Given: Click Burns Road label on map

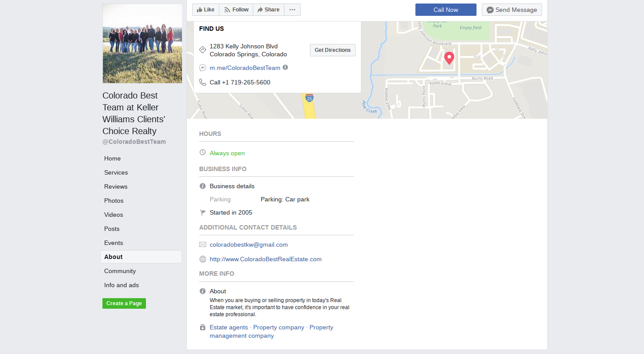Looking at the screenshot, I should click(x=482, y=78).
